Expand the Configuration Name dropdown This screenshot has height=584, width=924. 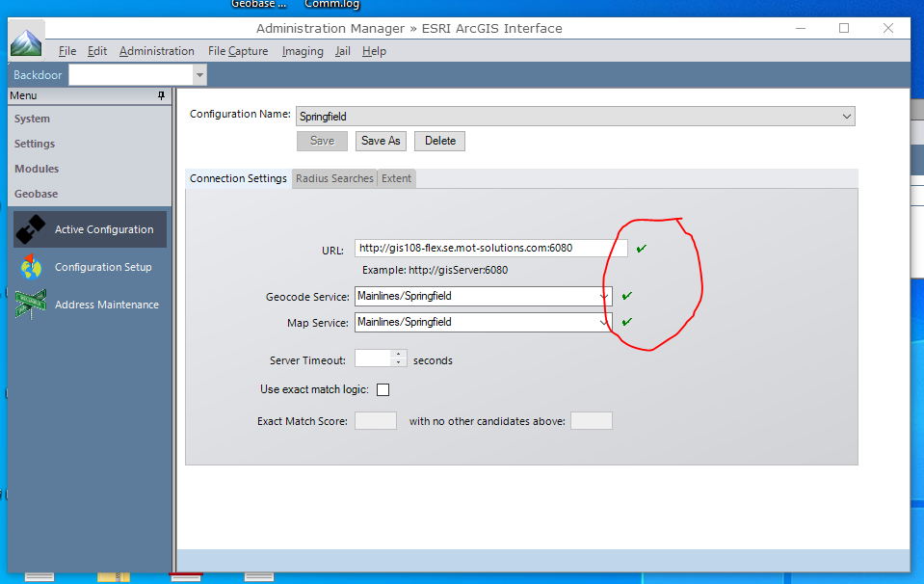click(846, 116)
